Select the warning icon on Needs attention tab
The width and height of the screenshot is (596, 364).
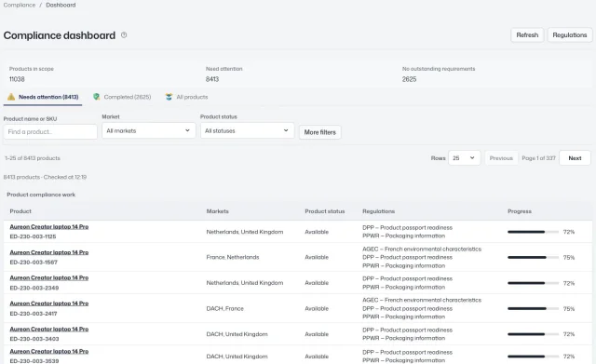tap(11, 97)
